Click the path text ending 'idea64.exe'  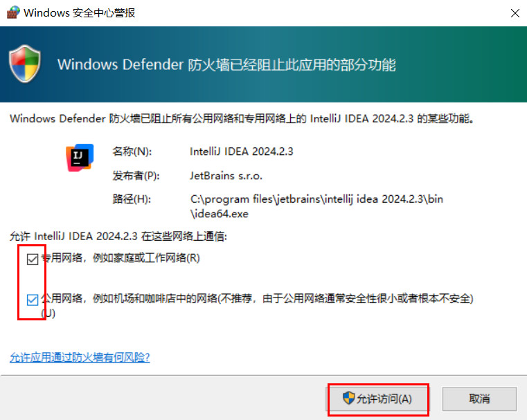[316, 206]
